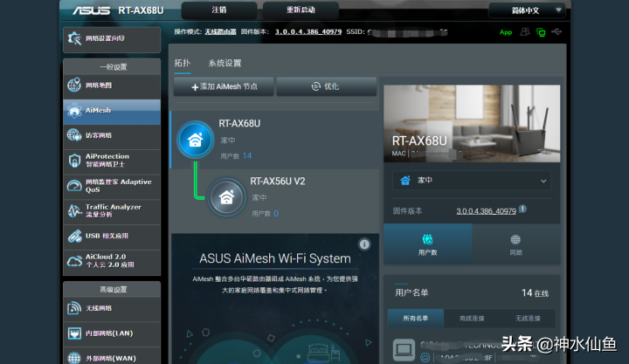This screenshot has width=629, height=364.
Task: Open the 家中 location dropdown
Action: click(473, 181)
